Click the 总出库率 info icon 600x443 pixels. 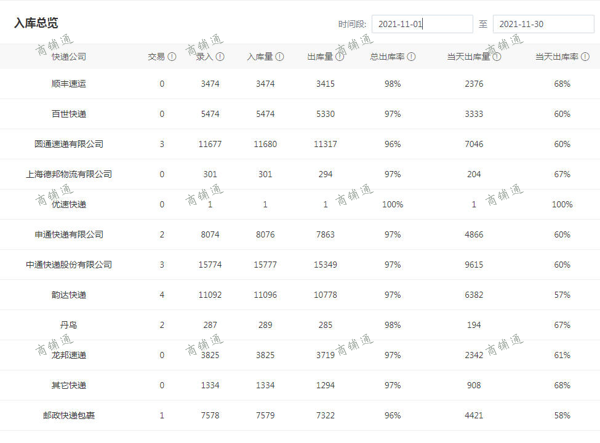click(411, 57)
